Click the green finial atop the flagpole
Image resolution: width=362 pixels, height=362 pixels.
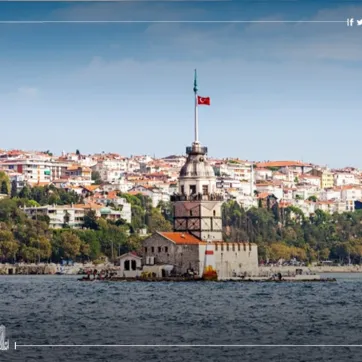[195, 82]
